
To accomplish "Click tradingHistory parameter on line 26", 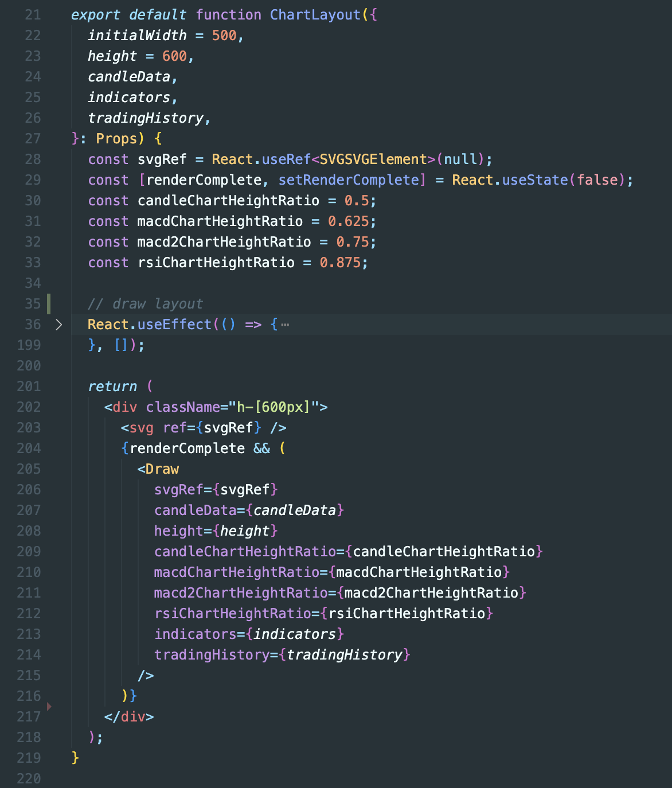I will tap(146, 118).
